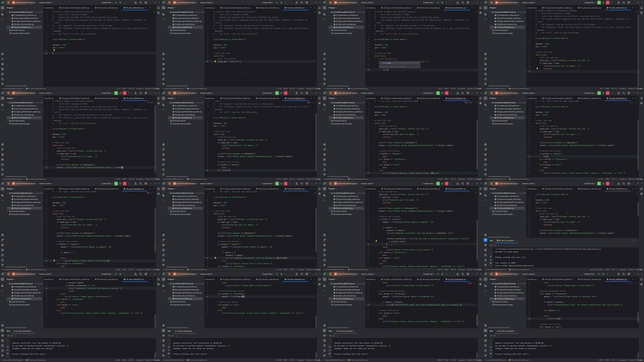The height and width of the screenshot is (362, 644).
Task: Open the settings gear in 14:1 caret screenshot
Action: [x=146, y=2]
